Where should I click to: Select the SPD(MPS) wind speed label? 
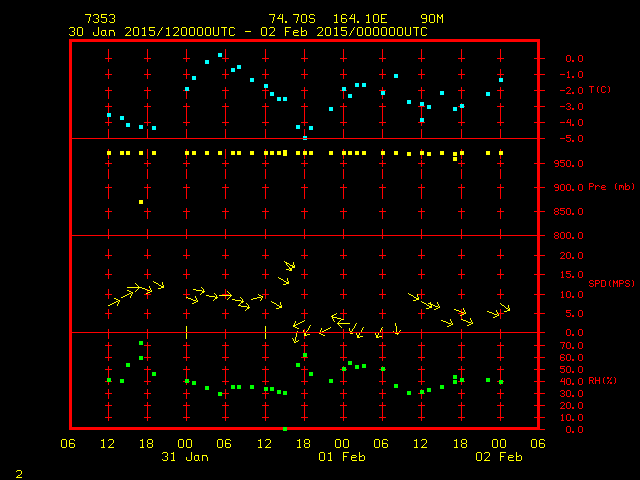(x=606, y=284)
